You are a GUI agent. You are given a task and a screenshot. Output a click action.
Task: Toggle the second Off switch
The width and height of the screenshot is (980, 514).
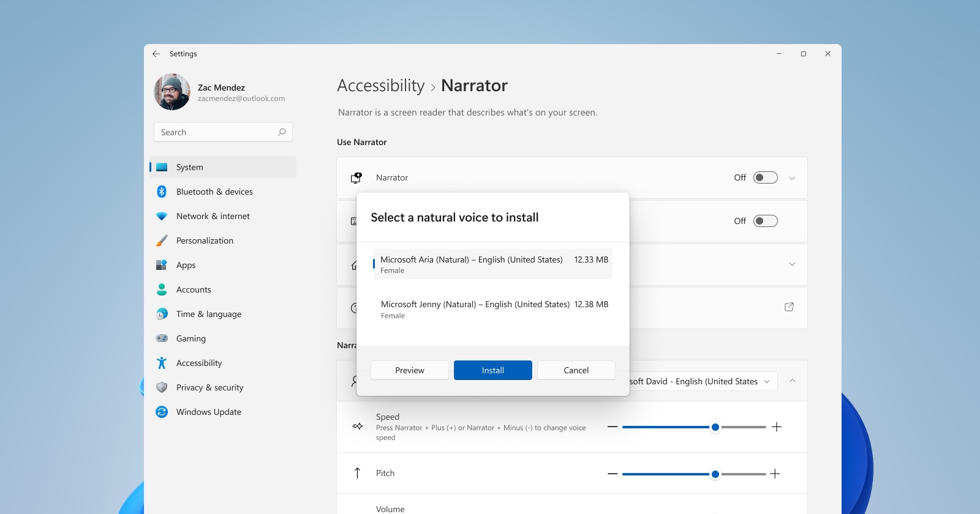point(765,221)
